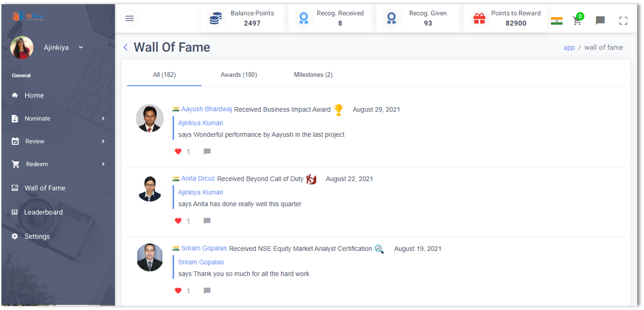Click Ajinkiya Kumari link under Anita's award
This screenshot has width=644, height=310.
(201, 192)
